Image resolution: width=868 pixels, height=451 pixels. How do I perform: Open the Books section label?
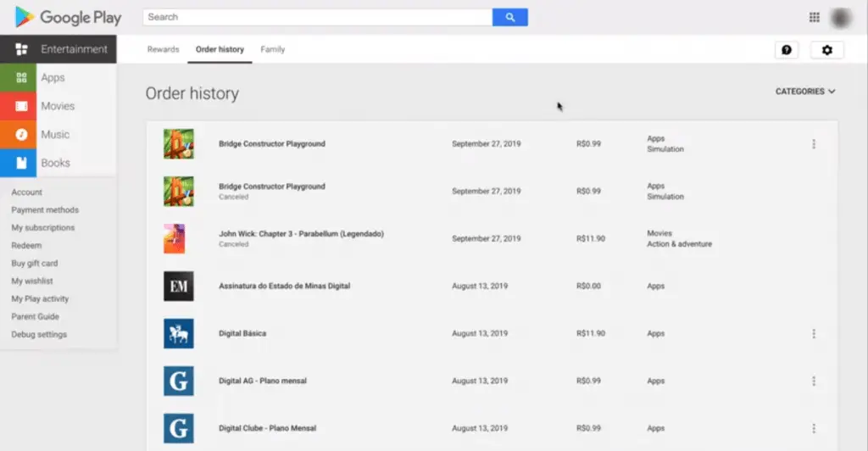55,163
